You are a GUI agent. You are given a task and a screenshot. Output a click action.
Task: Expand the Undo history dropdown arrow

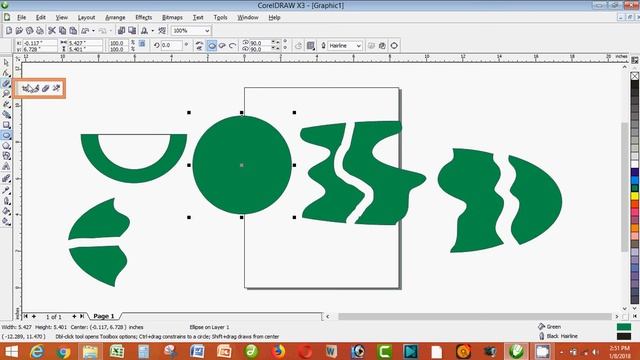pos(93,31)
